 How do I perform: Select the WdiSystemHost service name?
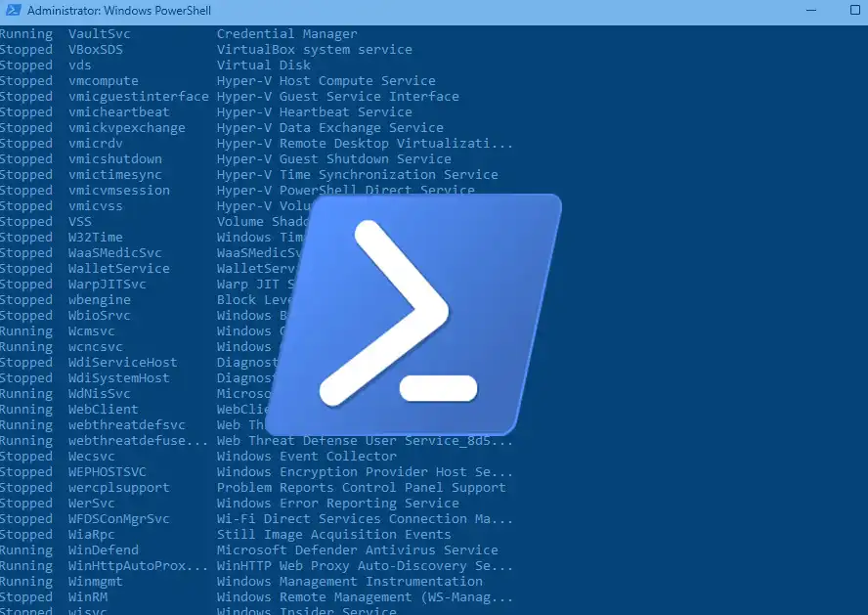point(119,378)
